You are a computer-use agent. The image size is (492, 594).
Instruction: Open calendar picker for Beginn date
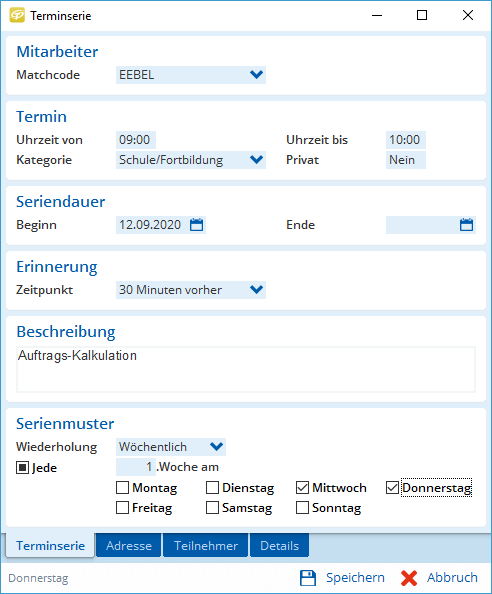tap(197, 225)
